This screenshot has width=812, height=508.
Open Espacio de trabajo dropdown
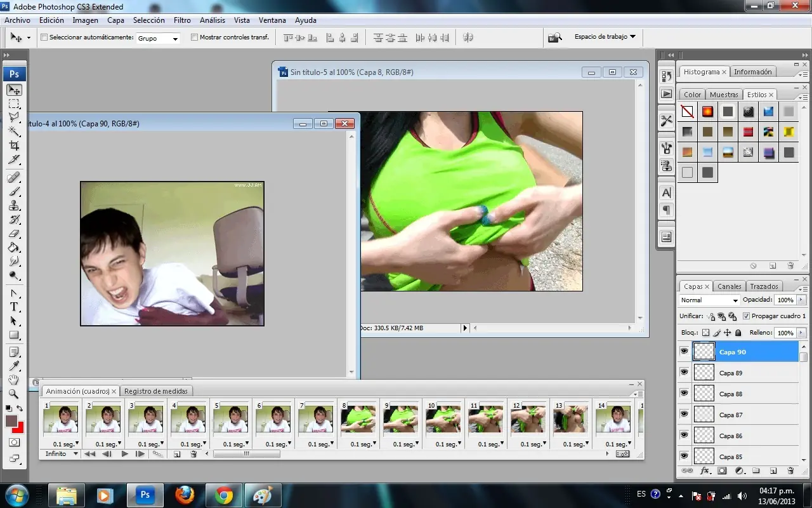pos(605,37)
